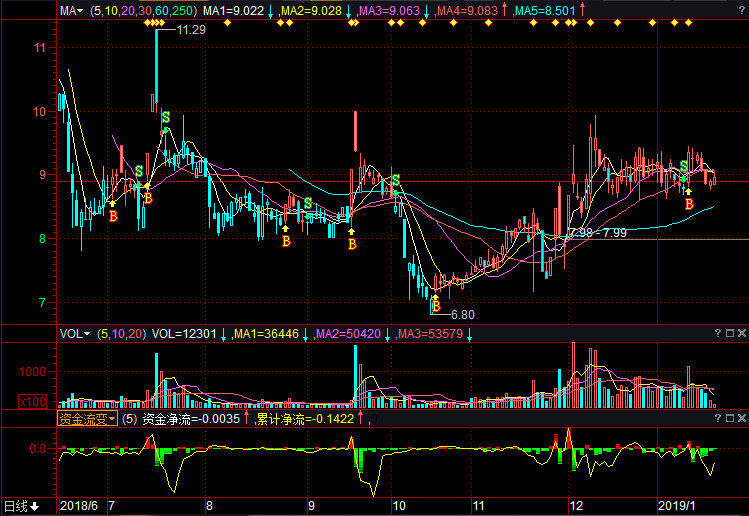Edit MA parameters (5,10,20,30,60,250)

point(143,11)
